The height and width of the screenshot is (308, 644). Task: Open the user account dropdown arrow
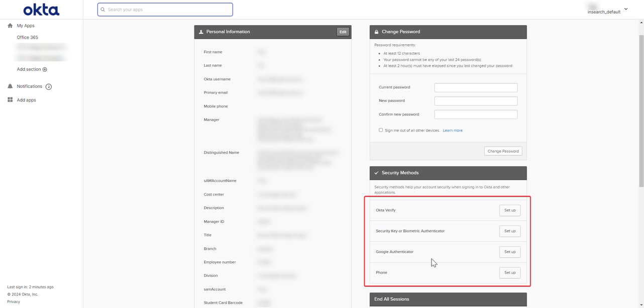click(626, 9)
